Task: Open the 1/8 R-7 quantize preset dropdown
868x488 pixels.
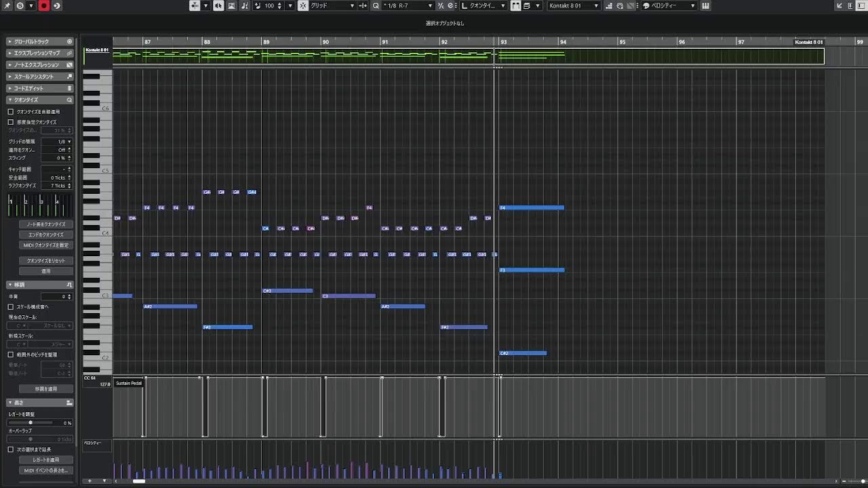Action: coord(408,5)
